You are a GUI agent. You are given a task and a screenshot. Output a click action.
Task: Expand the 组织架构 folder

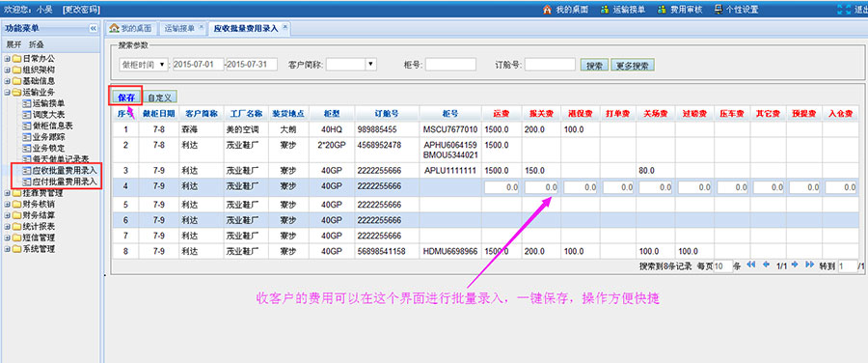click(x=7, y=70)
